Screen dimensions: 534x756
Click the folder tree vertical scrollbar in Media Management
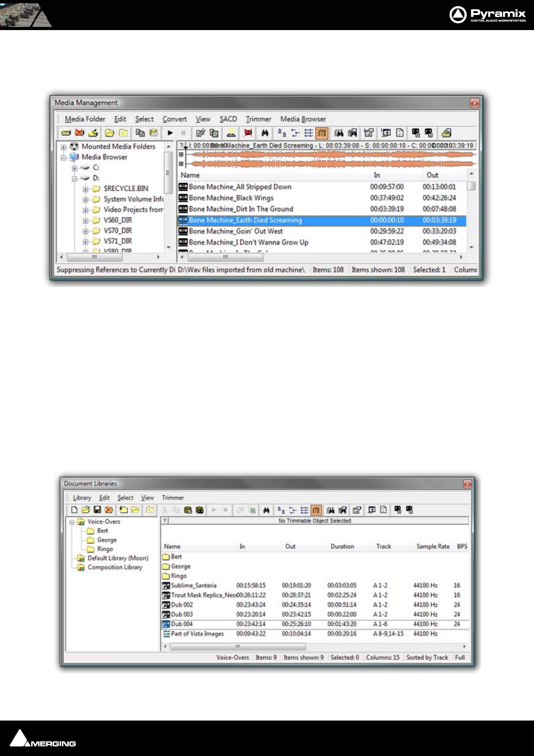click(x=169, y=173)
